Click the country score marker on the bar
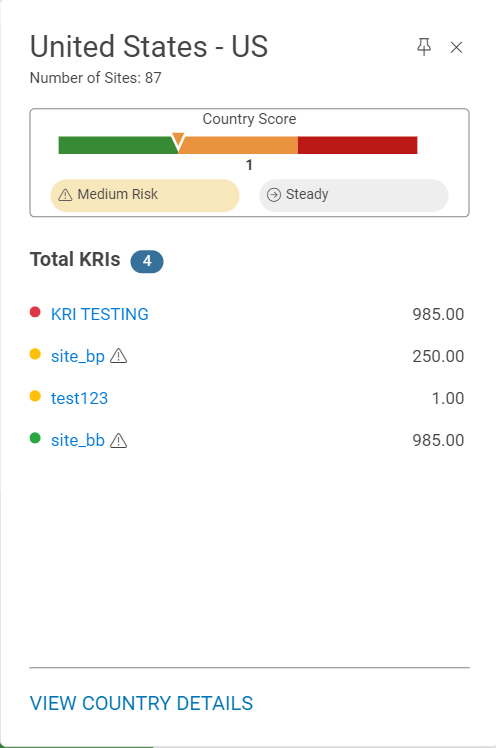The image size is (496, 748). [x=178, y=142]
